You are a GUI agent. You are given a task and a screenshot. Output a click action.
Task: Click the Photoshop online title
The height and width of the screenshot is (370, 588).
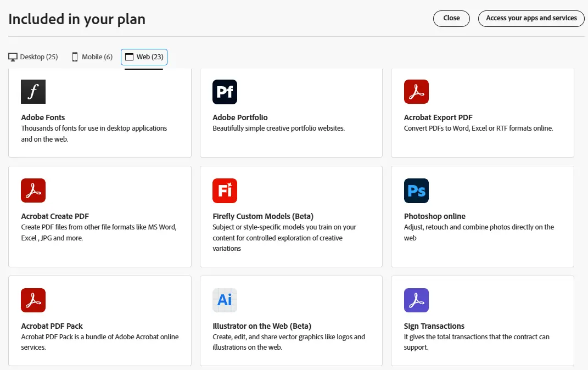coord(435,216)
